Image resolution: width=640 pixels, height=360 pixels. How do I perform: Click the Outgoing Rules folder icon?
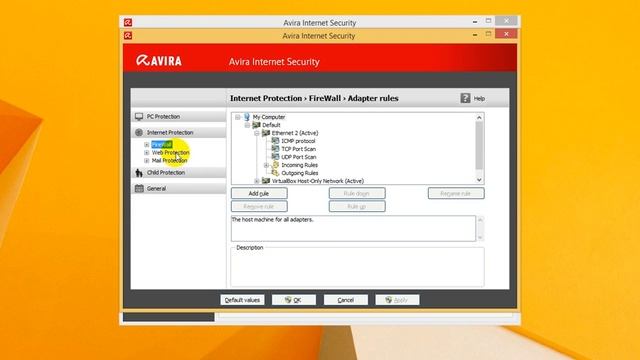[x=276, y=173]
